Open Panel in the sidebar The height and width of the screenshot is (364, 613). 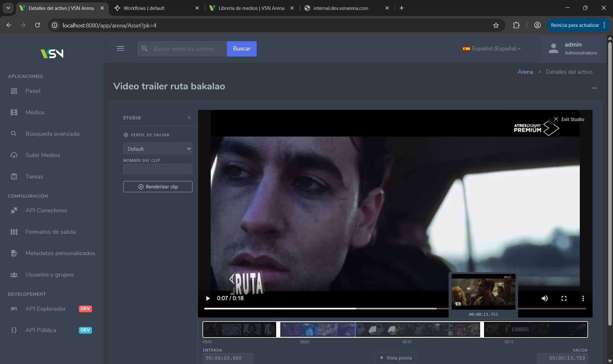coord(33,91)
